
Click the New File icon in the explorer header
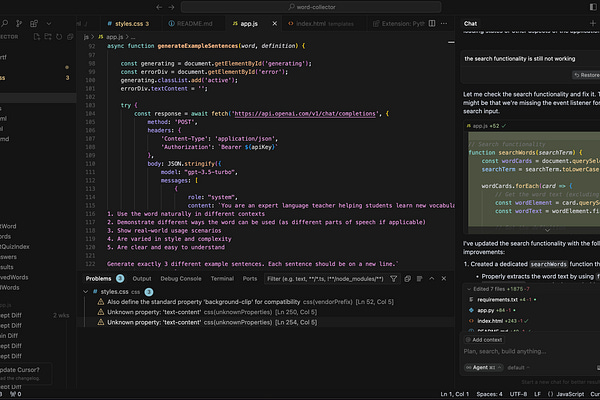[37, 37]
